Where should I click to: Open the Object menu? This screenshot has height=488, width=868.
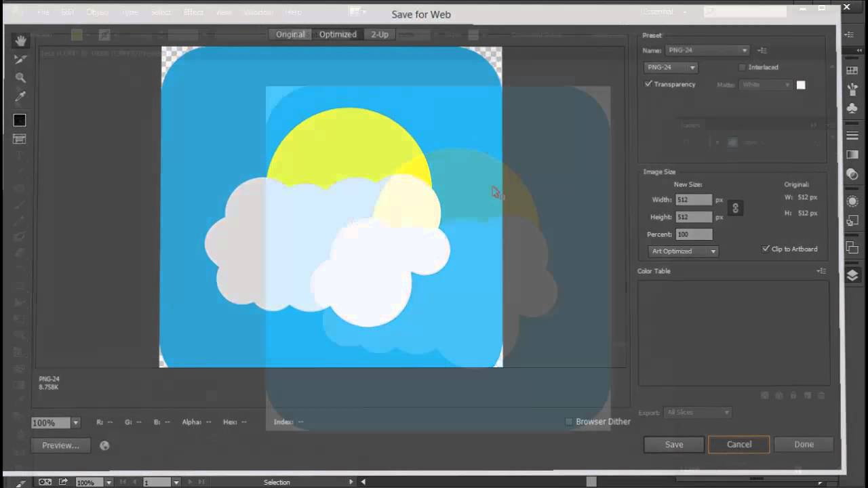(97, 12)
